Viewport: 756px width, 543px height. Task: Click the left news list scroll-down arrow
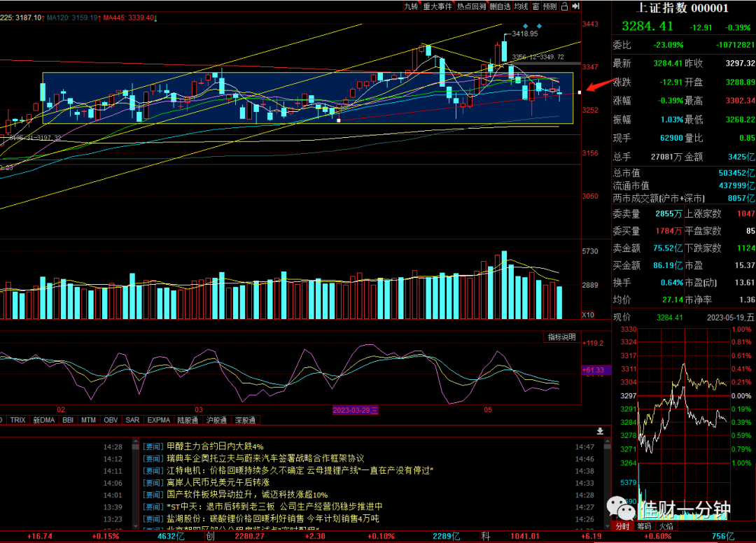(x=136, y=526)
